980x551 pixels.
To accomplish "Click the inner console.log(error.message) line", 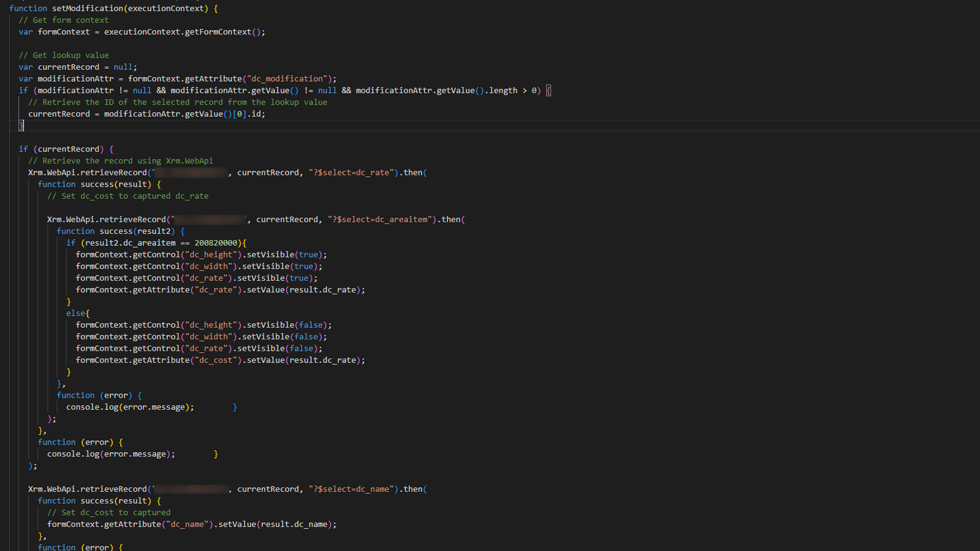I will [130, 407].
